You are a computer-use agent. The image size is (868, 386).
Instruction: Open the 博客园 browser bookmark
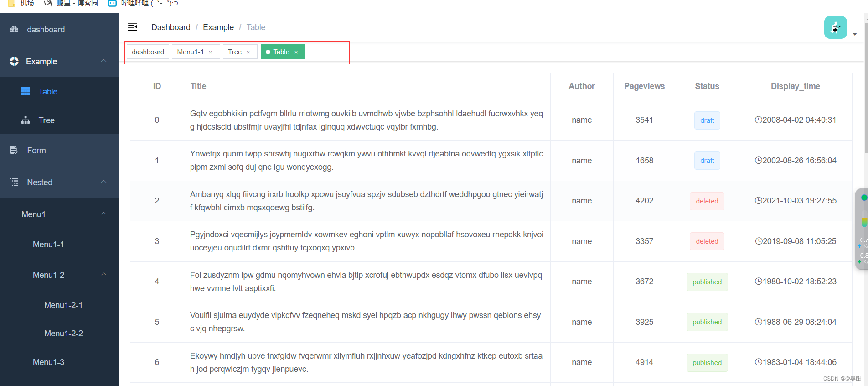point(71,3)
